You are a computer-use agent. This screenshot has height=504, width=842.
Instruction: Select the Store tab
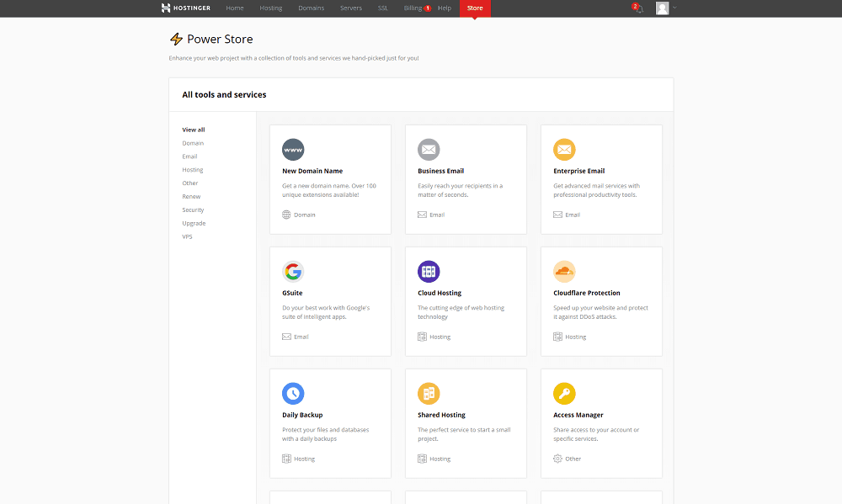[x=475, y=8]
